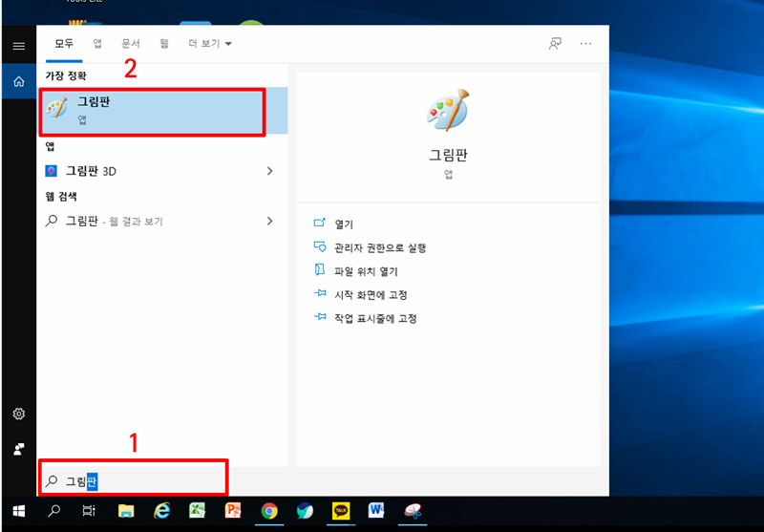Switch to the 앱 tab

(x=97, y=44)
